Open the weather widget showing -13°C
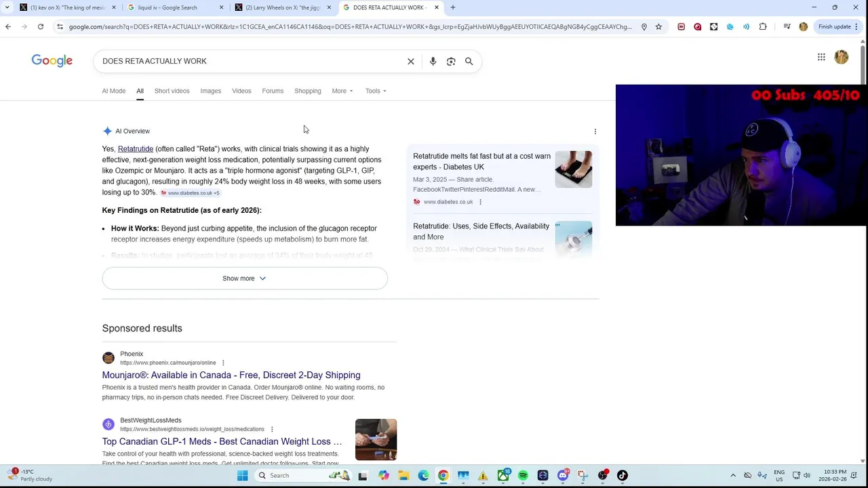The height and width of the screenshot is (488, 868). point(31,475)
